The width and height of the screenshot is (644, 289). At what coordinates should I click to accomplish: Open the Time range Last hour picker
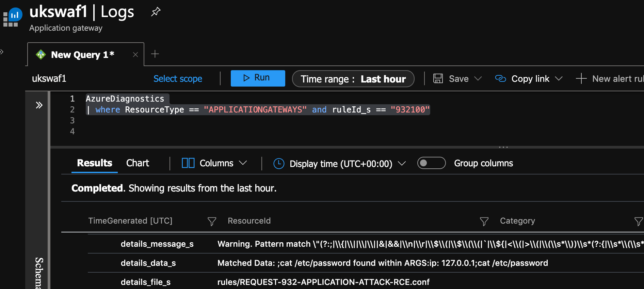[353, 79]
